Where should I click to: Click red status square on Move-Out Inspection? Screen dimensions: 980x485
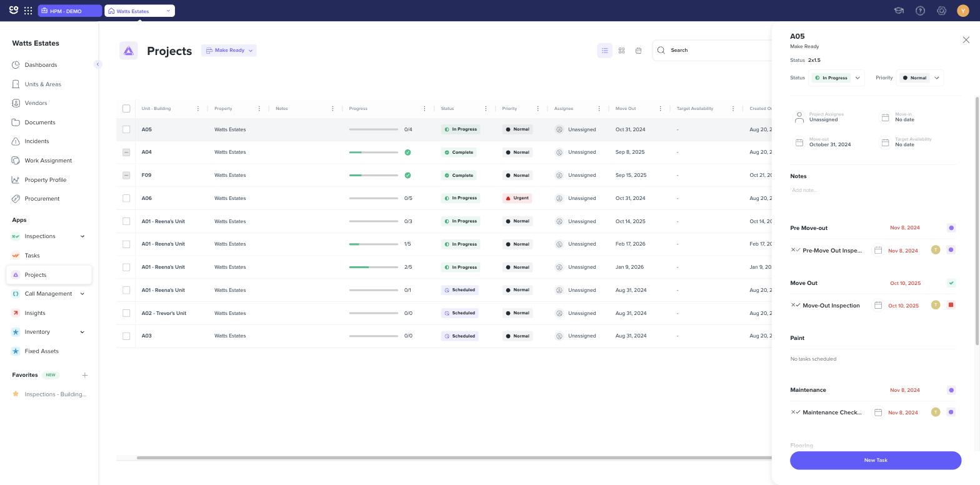pyautogui.click(x=951, y=305)
